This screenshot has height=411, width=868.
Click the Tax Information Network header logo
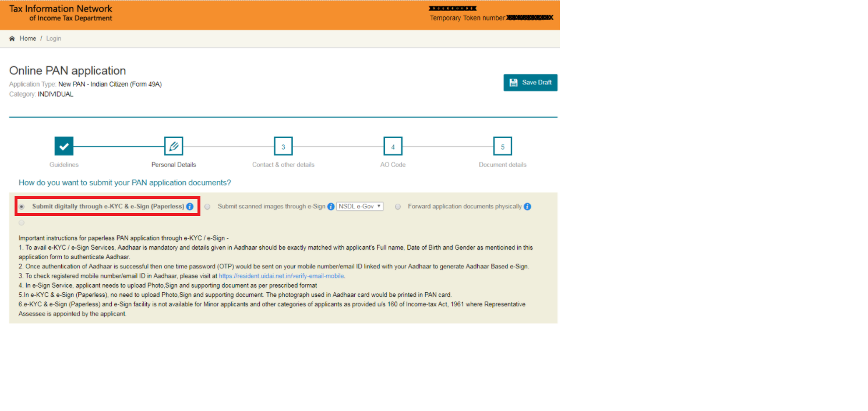click(x=61, y=13)
